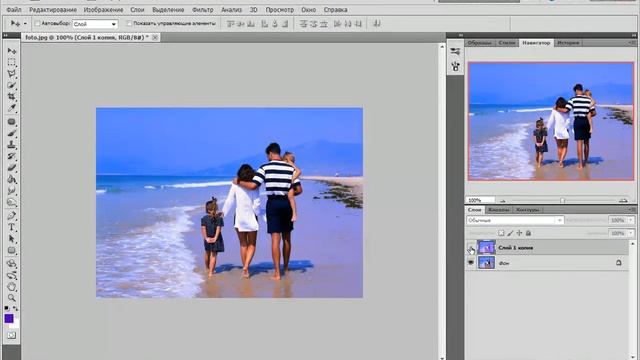Select the Pen tool

(x=11, y=216)
